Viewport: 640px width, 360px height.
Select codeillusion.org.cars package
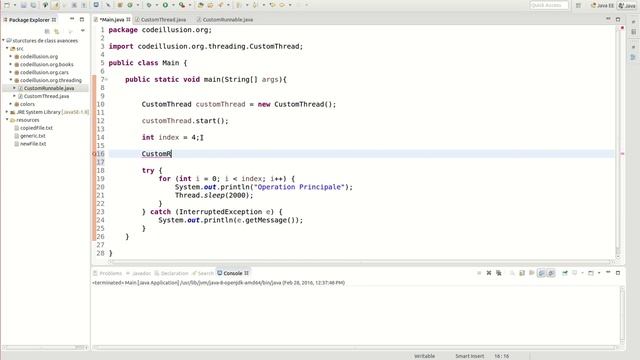(44, 72)
